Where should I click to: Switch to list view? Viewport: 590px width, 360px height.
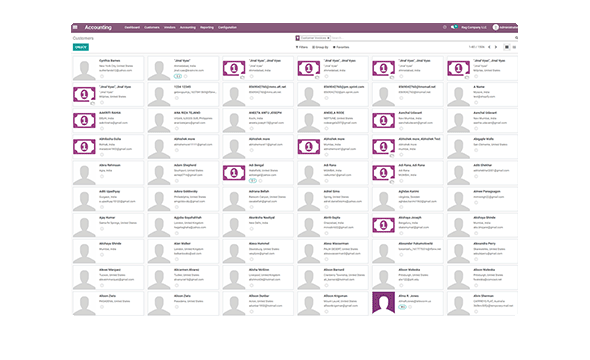[x=514, y=47]
